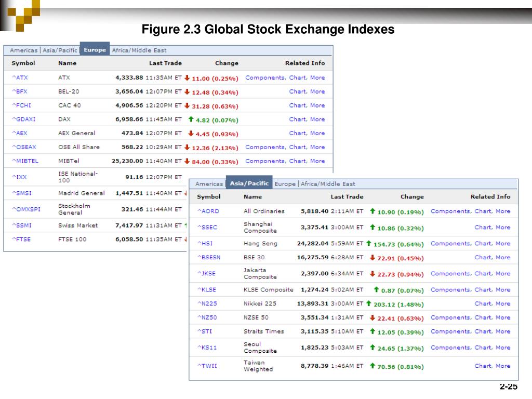Screen dimensions: 532x399
Task: Open Chart link in the DAX row
Action: click(x=298, y=119)
